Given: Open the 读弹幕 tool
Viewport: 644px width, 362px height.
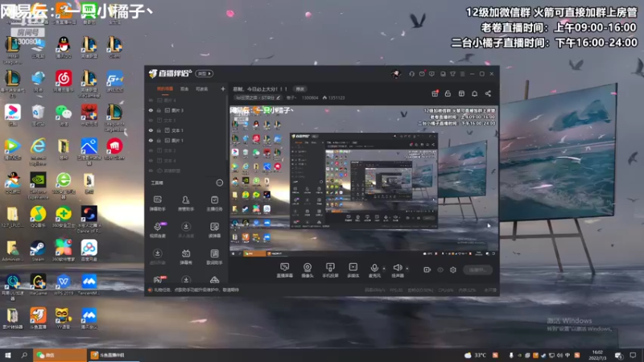Looking at the screenshot, I should pos(214,230).
